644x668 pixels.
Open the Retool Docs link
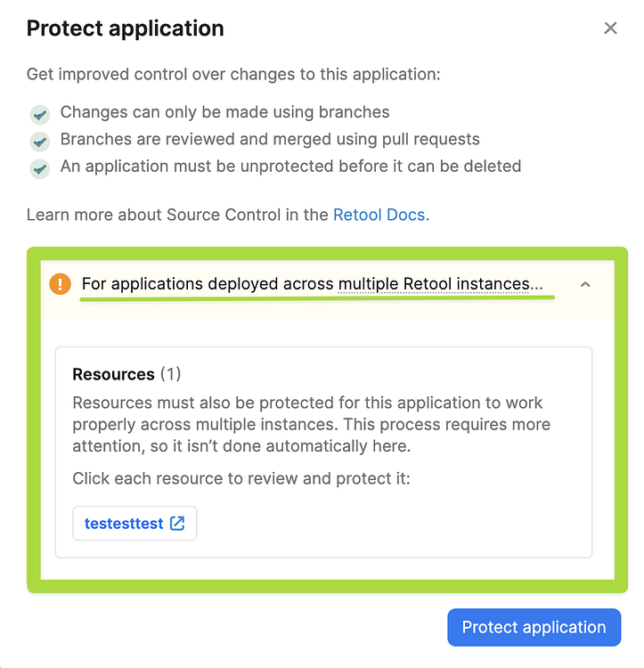[x=380, y=215]
